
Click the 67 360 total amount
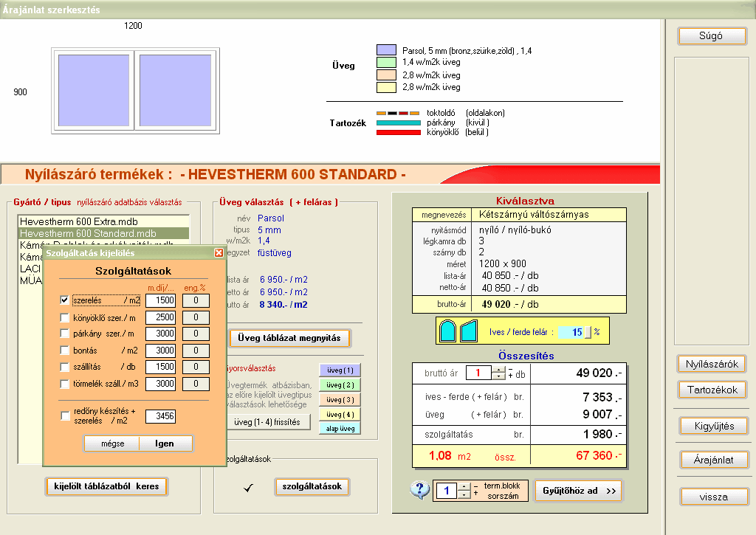598,455
